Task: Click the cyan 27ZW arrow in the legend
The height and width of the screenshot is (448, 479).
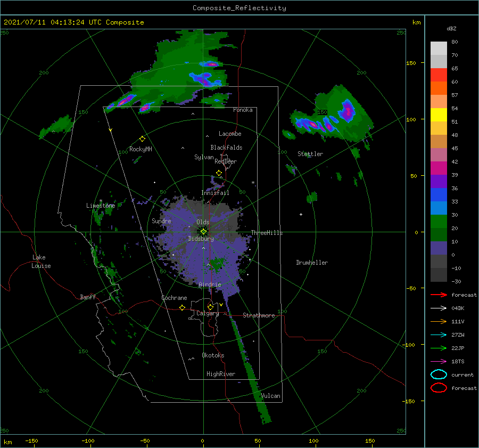Action: [x=439, y=335]
